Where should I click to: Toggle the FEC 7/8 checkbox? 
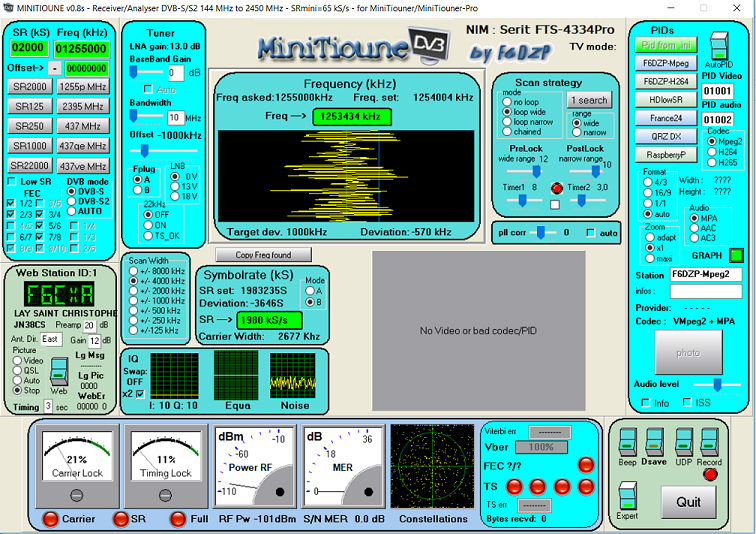[x=40, y=237]
